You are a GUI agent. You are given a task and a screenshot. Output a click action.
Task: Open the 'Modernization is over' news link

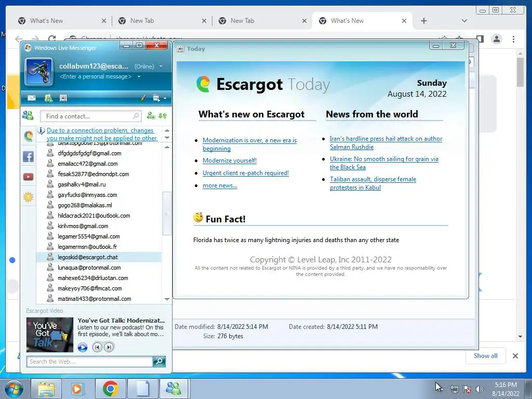click(x=249, y=144)
